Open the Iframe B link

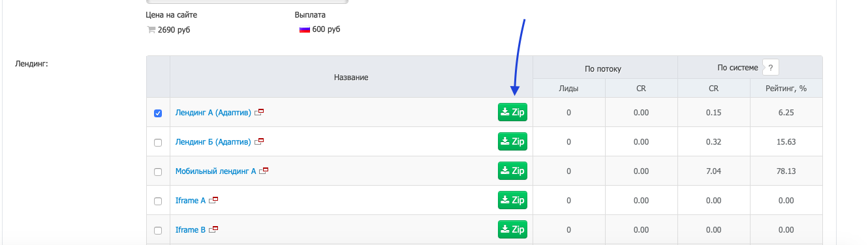(191, 229)
